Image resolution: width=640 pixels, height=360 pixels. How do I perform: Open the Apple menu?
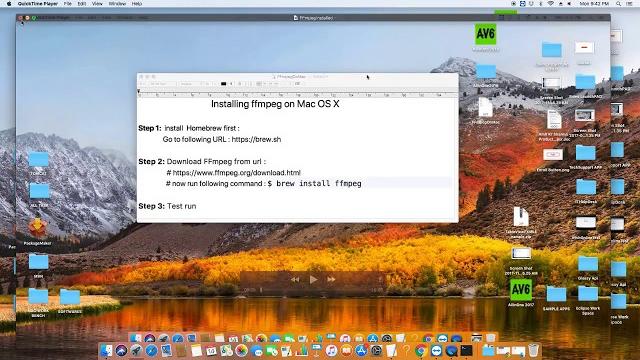tap(9, 3)
